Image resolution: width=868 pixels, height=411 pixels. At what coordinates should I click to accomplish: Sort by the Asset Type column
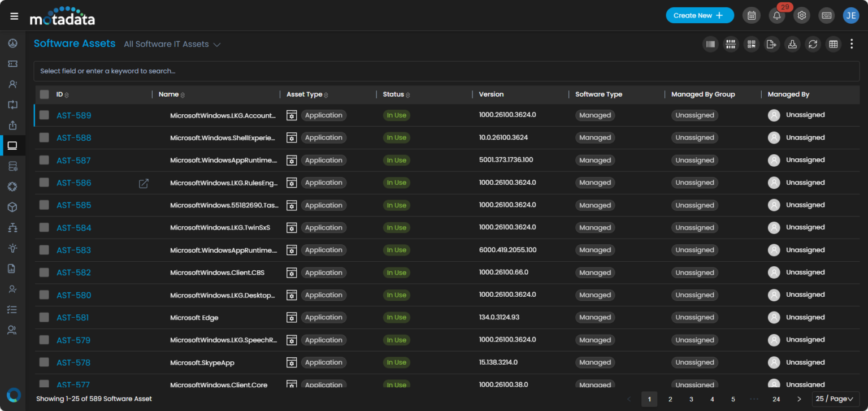coord(307,94)
